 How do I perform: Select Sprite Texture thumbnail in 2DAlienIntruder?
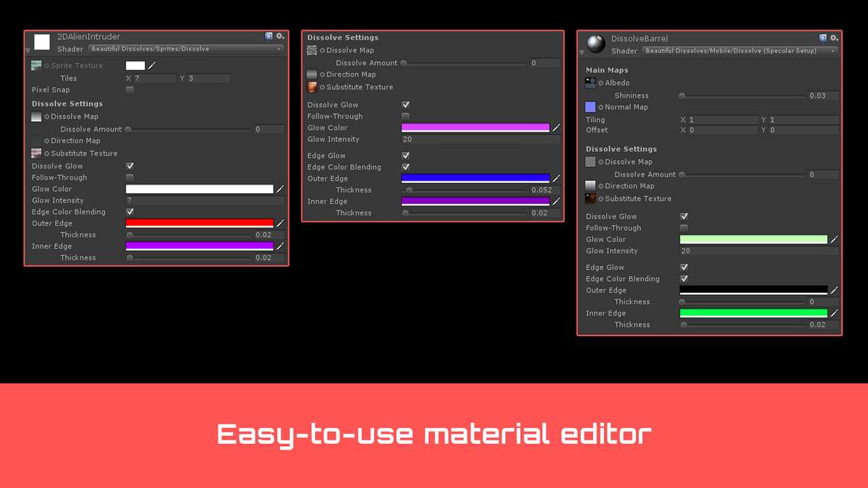36,66
